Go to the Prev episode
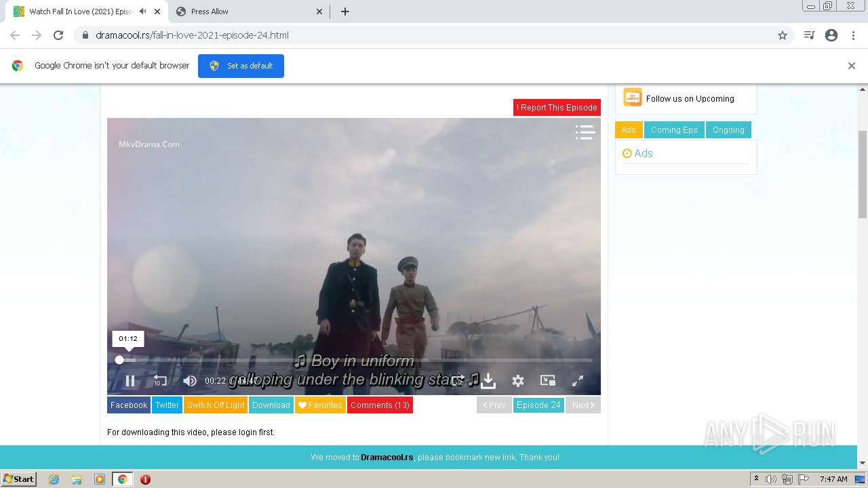 pyautogui.click(x=494, y=405)
